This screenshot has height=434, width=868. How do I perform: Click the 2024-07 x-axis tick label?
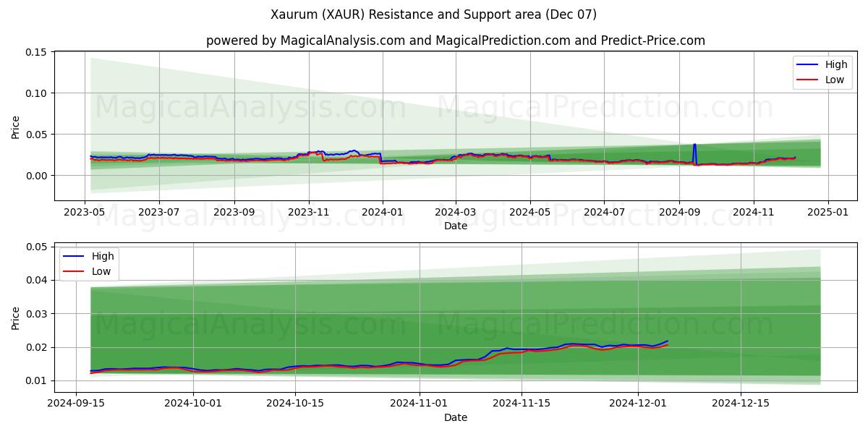(604, 213)
